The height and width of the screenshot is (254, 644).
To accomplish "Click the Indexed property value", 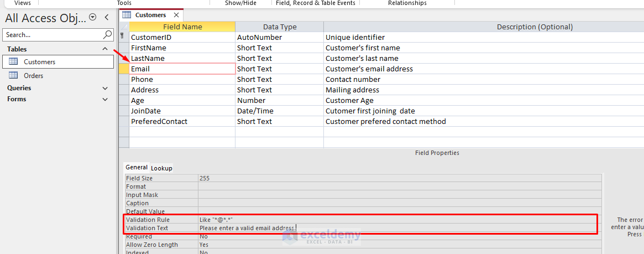I will point(400,252).
